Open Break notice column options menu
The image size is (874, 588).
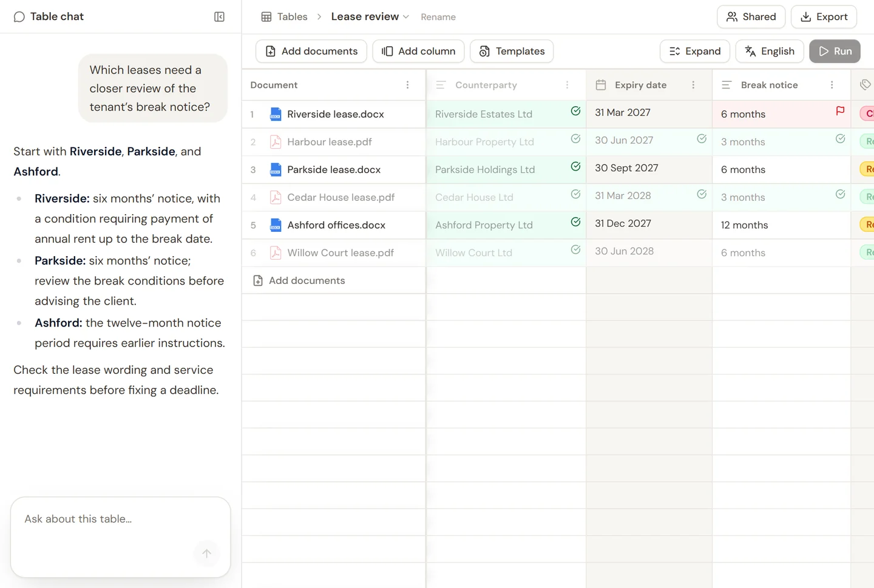tap(832, 85)
